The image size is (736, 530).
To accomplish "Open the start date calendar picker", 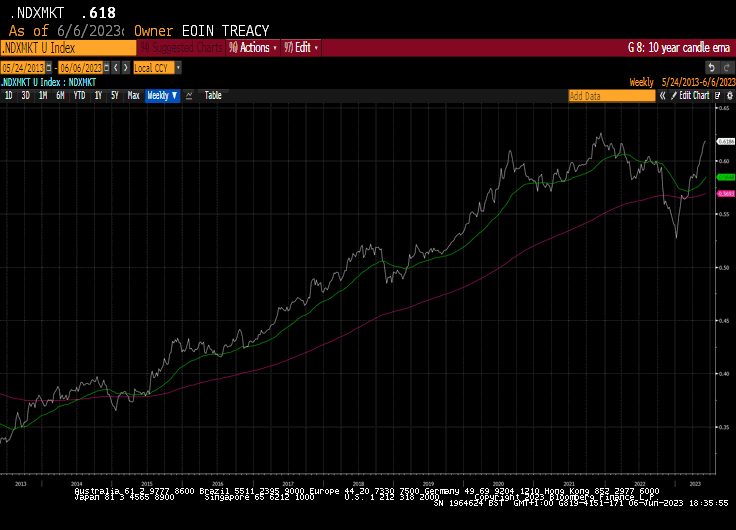I will click(x=48, y=68).
